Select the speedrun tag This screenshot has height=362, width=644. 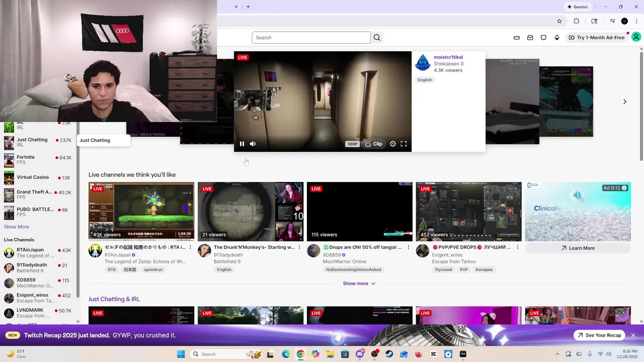pyautogui.click(x=153, y=269)
